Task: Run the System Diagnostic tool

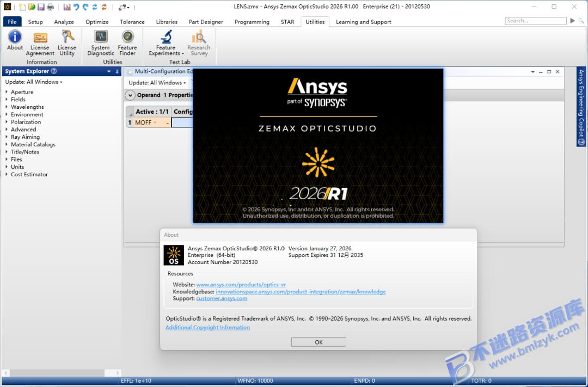Action: click(101, 44)
